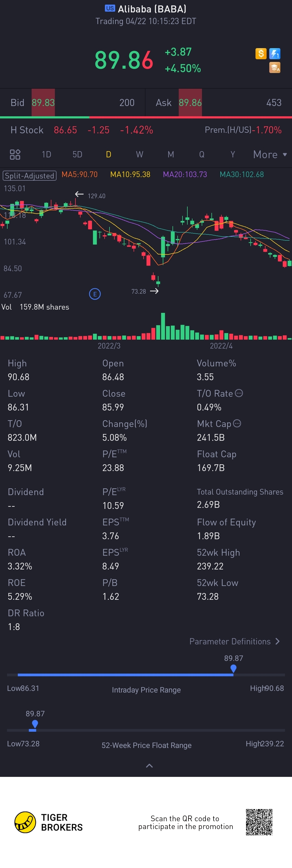
Task: Click the Tiger Brokers logo
Action: click(x=48, y=822)
